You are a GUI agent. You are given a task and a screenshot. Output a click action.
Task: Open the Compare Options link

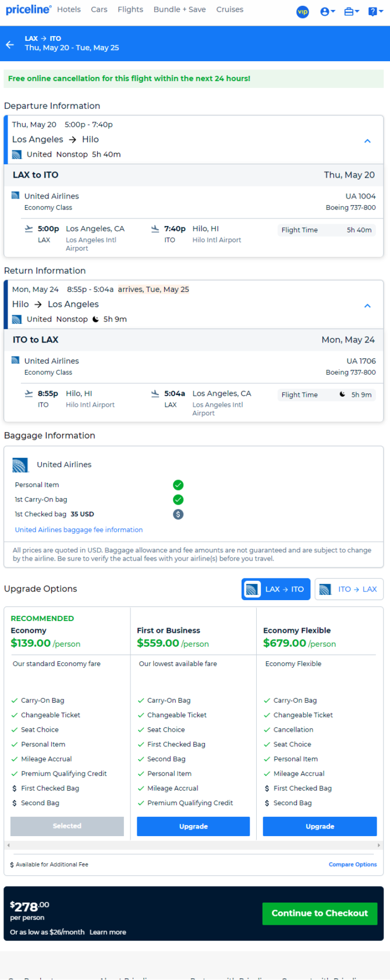(x=353, y=865)
